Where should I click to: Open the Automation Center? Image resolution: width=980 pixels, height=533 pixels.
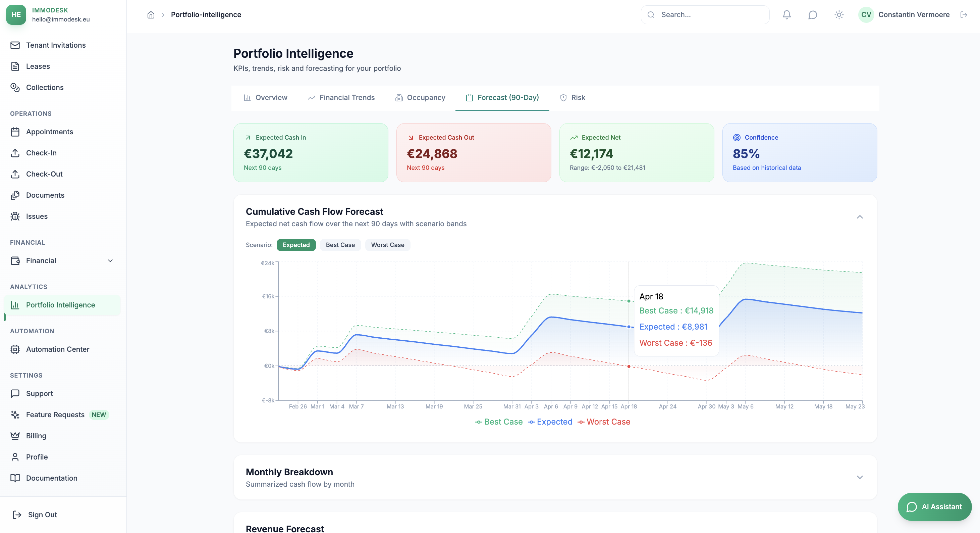(x=57, y=349)
